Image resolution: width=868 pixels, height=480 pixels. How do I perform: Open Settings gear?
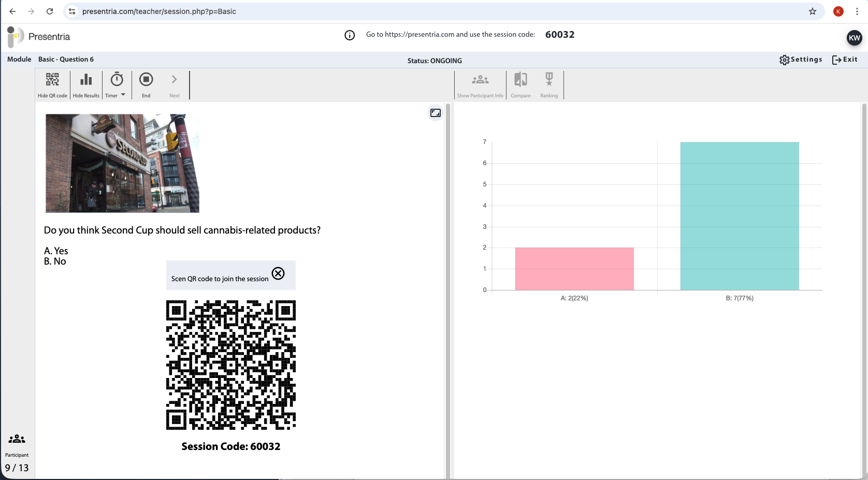click(801, 60)
